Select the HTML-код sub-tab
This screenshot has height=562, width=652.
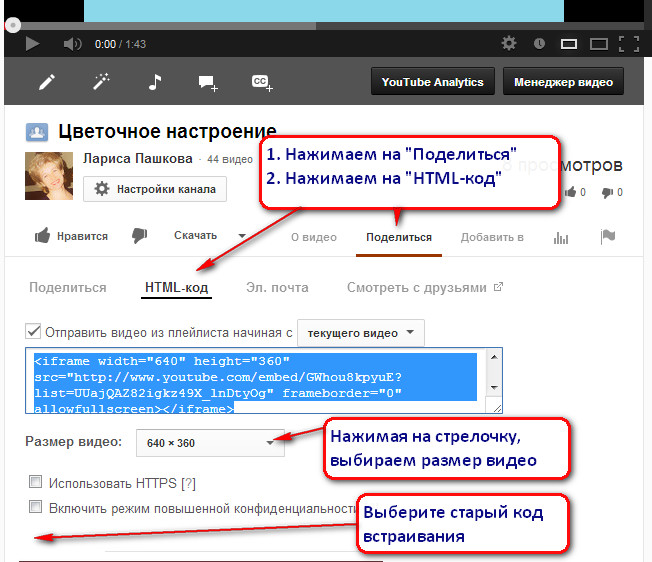coord(176,288)
